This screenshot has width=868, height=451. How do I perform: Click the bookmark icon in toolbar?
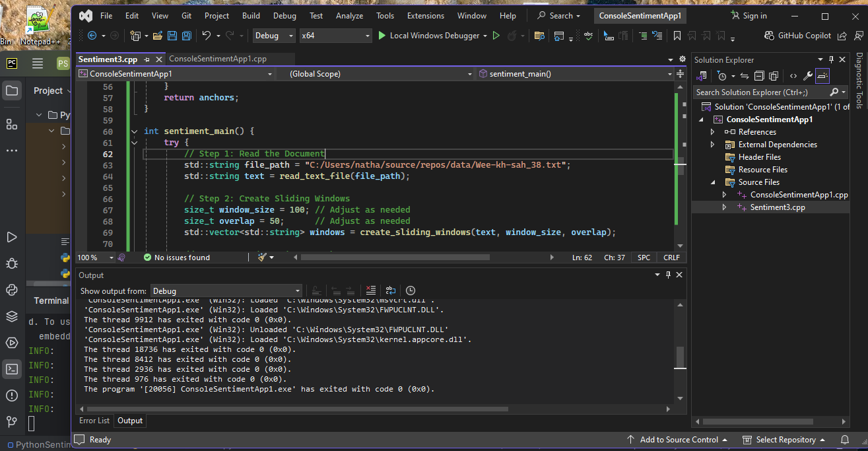[x=677, y=36]
